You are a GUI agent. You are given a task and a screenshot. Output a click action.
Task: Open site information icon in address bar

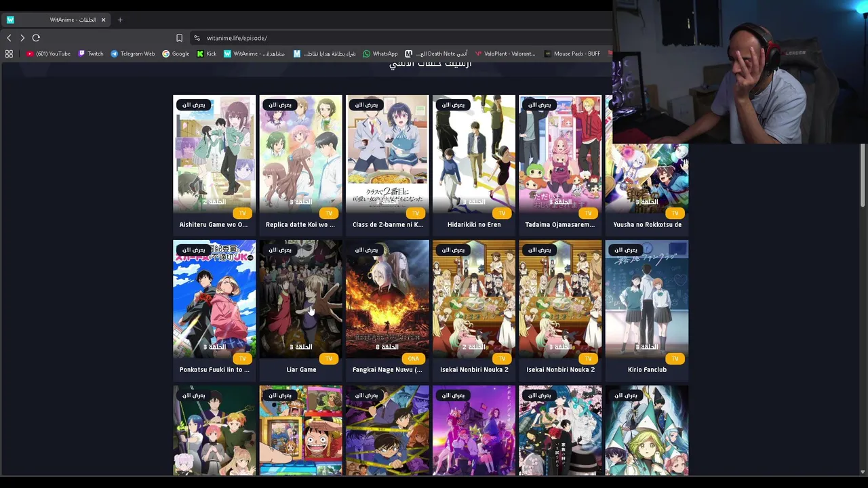[197, 38]
